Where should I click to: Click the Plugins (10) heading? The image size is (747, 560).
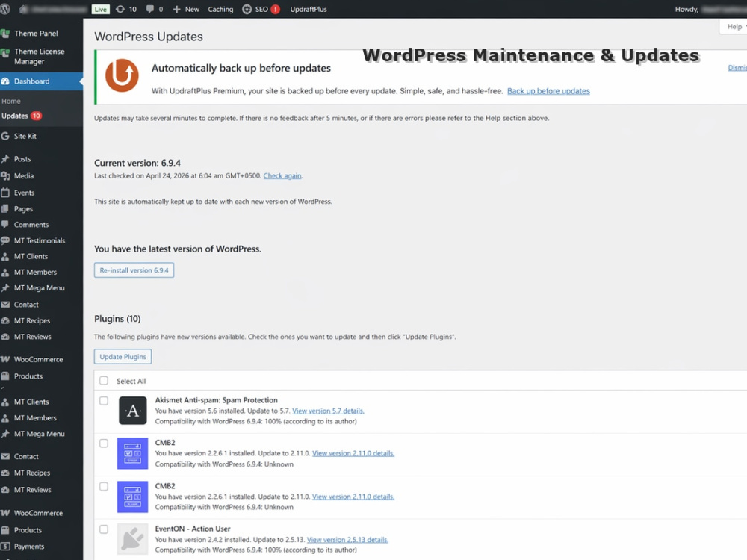(117, 319)
